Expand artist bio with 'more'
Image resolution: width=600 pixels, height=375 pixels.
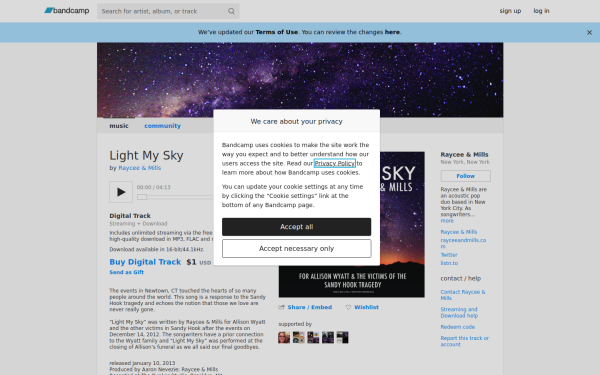coord(447,221)
